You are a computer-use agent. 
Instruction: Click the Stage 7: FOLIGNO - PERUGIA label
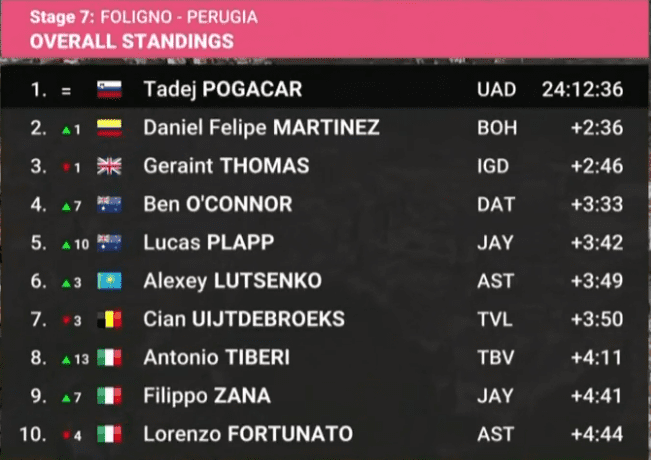[144, 17]
